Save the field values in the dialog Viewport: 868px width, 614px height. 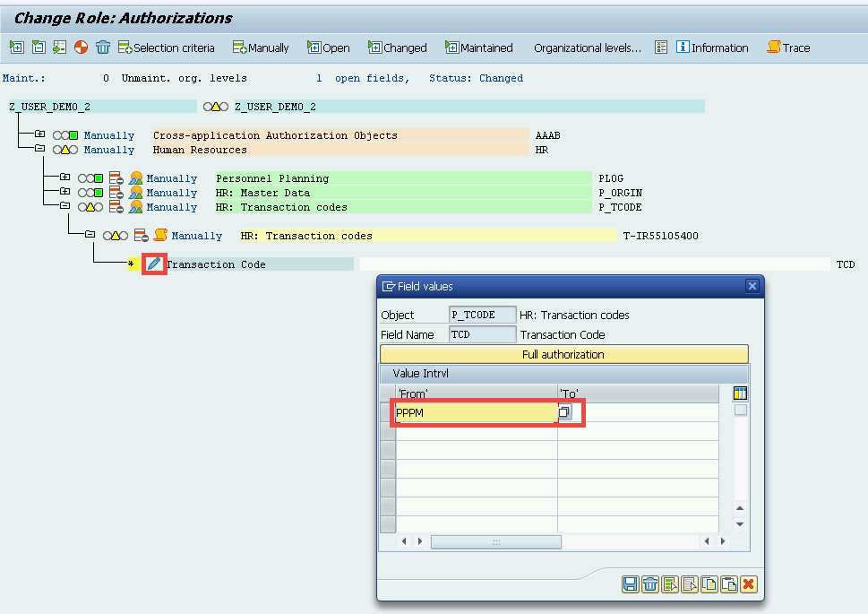click(630, 584)
